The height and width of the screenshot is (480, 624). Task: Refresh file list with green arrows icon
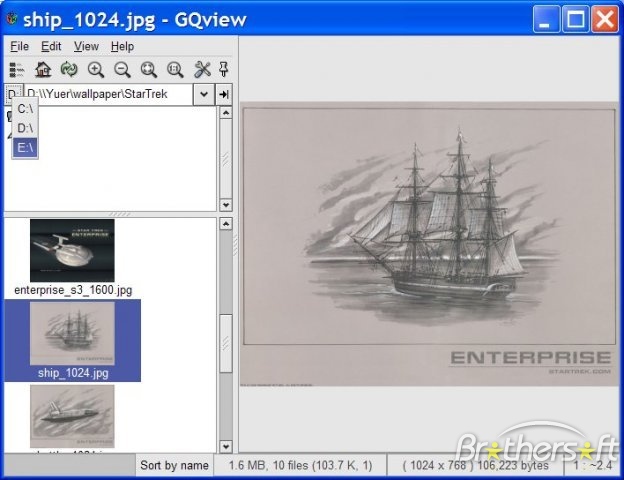click(69, 70)
